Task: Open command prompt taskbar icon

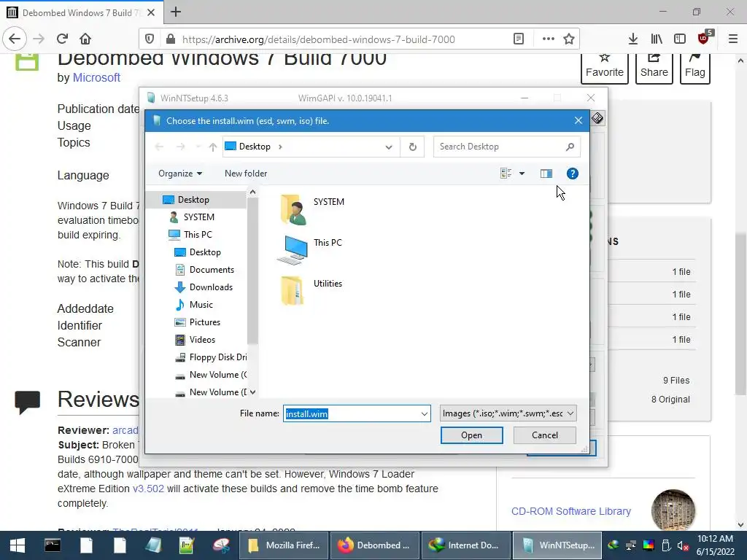Action: pos(53,545)
